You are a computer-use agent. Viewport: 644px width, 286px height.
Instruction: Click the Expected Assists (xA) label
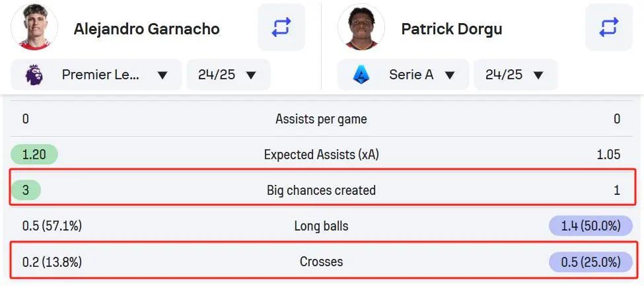(321, 155)
